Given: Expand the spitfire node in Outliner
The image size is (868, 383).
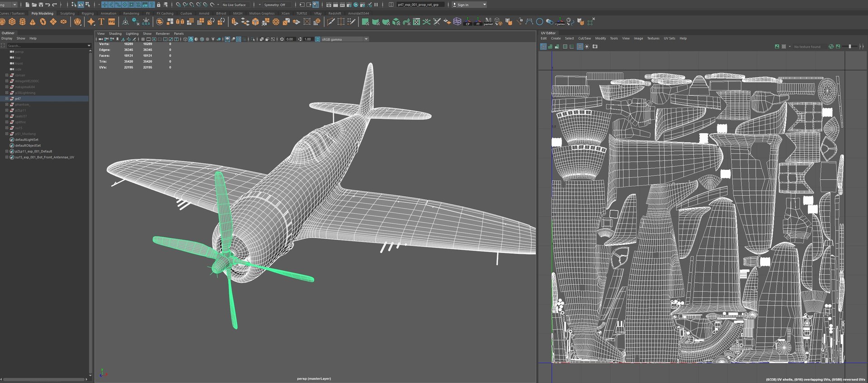Looking at the screenshot, I should pos(7,122).
